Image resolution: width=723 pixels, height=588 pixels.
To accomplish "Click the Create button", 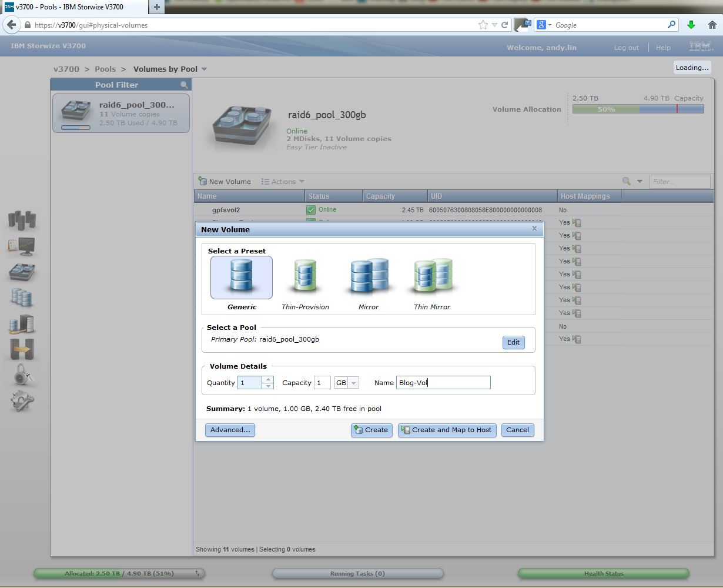I will (x=370, y=430).
